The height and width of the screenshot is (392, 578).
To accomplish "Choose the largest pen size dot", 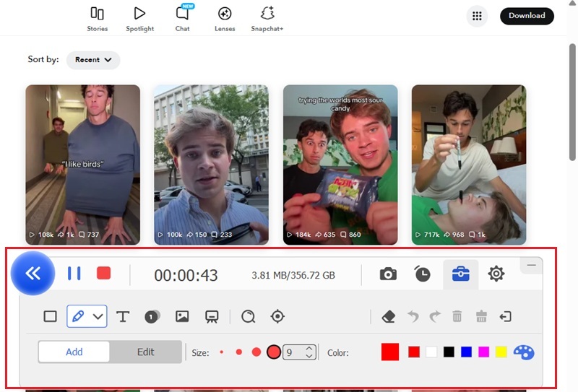I will 274,352.
